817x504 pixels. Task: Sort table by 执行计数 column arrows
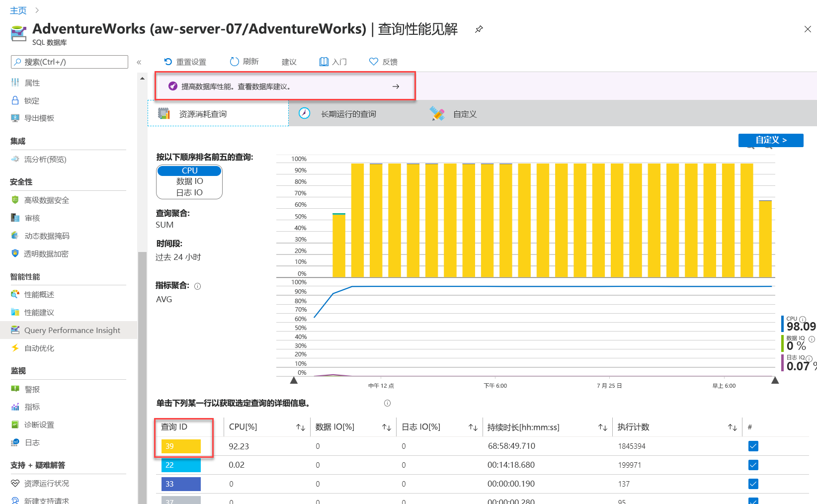coord(733,427)
